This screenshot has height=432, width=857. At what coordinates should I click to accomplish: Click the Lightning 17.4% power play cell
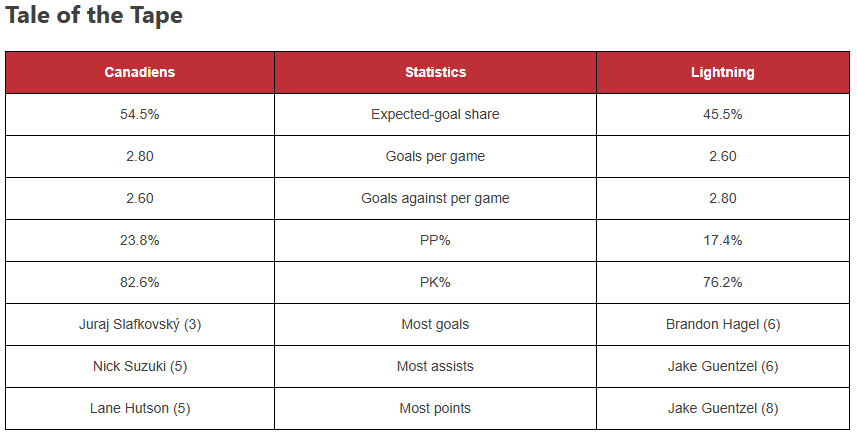tap(723, 241)
